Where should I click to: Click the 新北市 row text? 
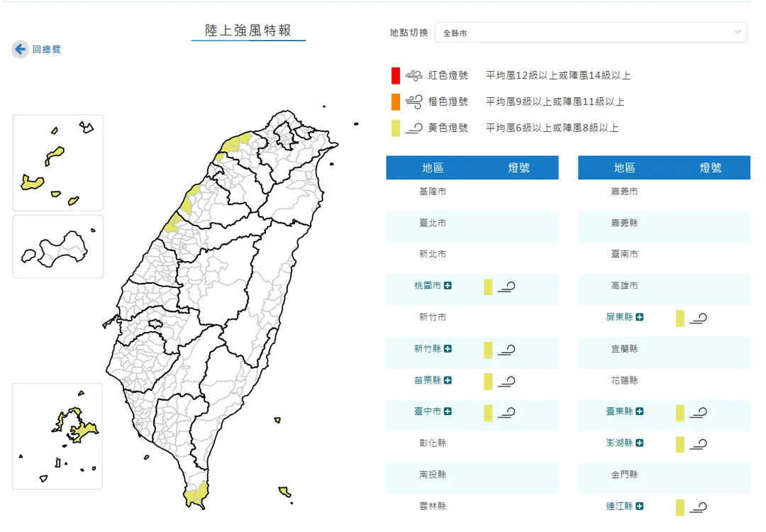[x=433, y=254]
